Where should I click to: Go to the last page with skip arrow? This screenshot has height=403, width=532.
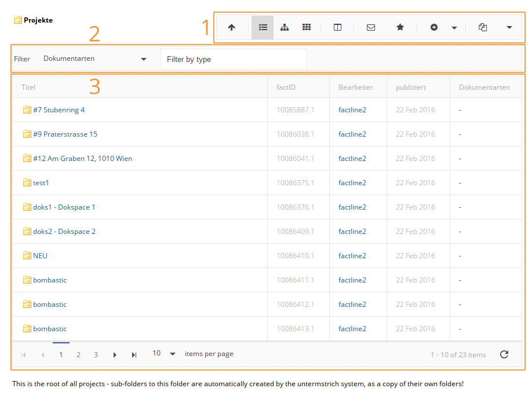click(134, 354)
